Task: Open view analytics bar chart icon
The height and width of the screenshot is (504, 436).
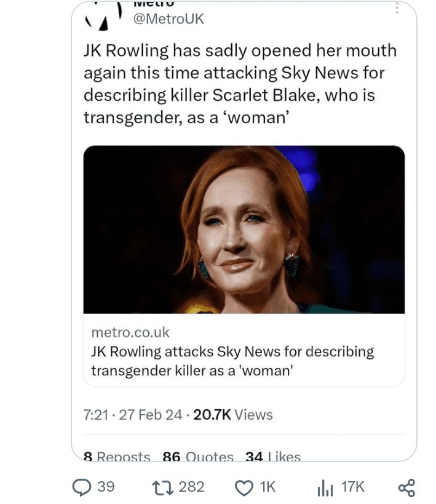Action: 325,487
